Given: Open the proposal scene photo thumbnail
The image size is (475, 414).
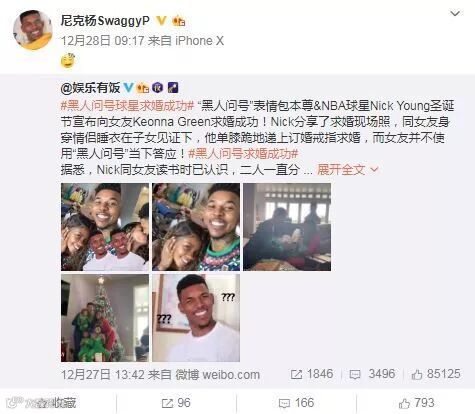Looking at the screenshot, I should (x=287, y=227).
